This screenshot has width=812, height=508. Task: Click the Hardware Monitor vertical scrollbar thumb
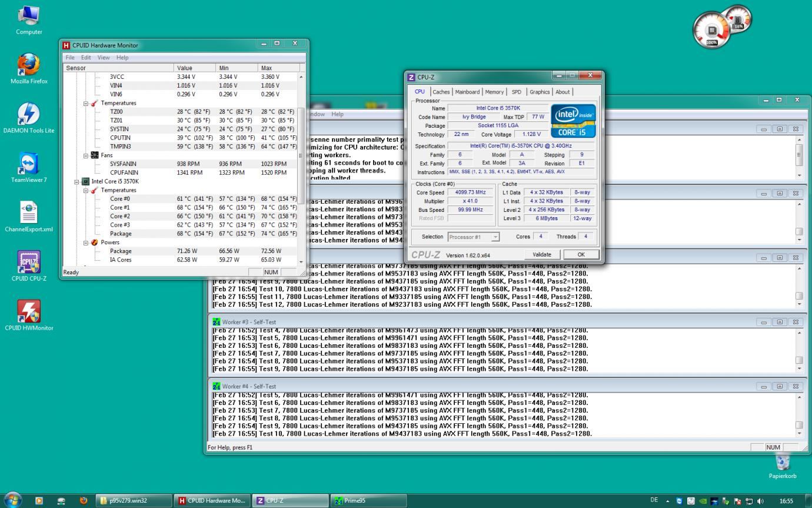302,155
